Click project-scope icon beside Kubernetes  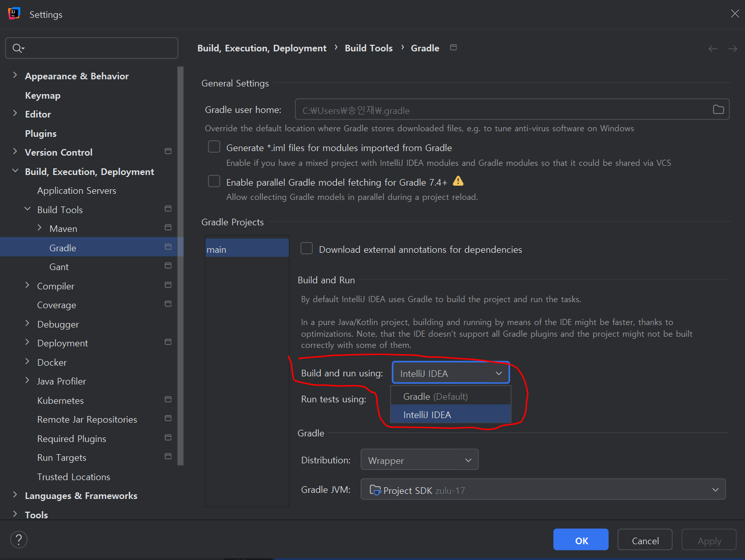point(168,399)
